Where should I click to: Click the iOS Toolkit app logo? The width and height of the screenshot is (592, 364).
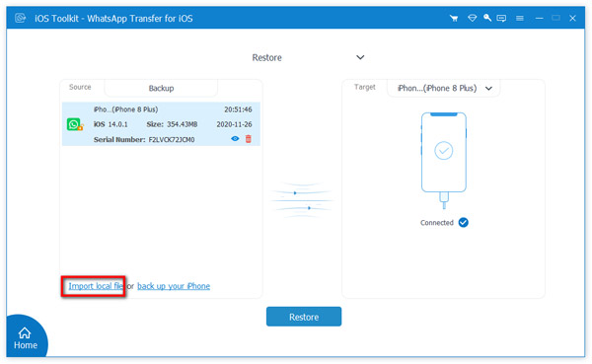(x=21, y=18)
